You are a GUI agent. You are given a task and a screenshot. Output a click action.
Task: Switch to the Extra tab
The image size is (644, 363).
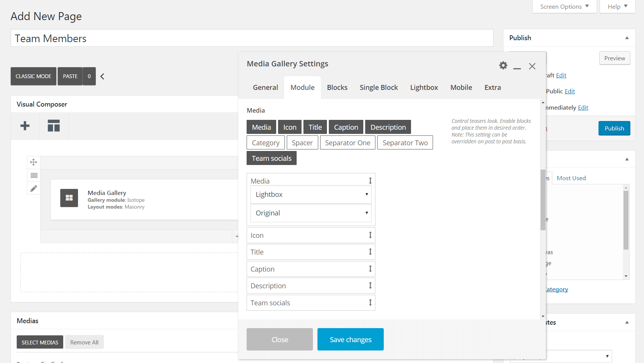[492, 87]
